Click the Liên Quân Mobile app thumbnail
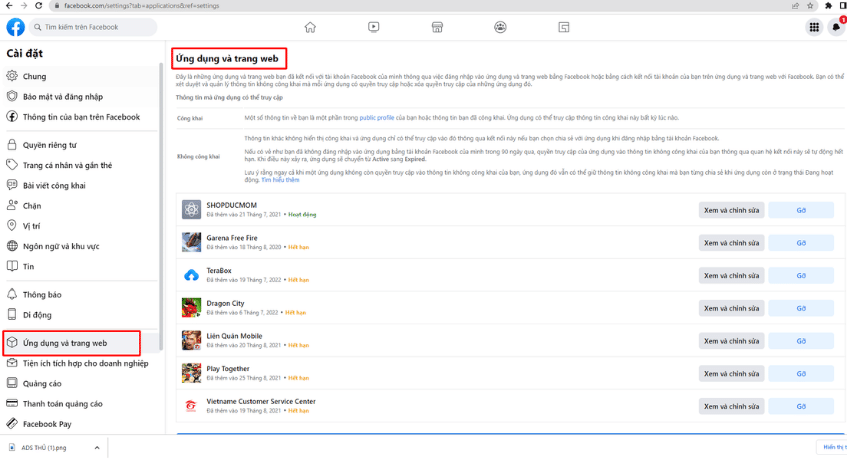The width and height of the screenshot is (847, 460). [191, 341]
